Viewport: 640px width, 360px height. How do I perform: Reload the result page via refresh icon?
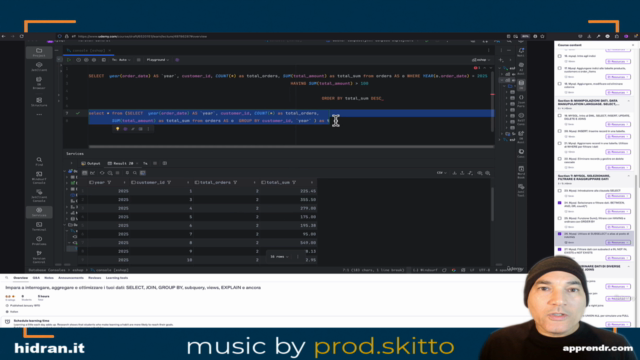click(102, 173)
